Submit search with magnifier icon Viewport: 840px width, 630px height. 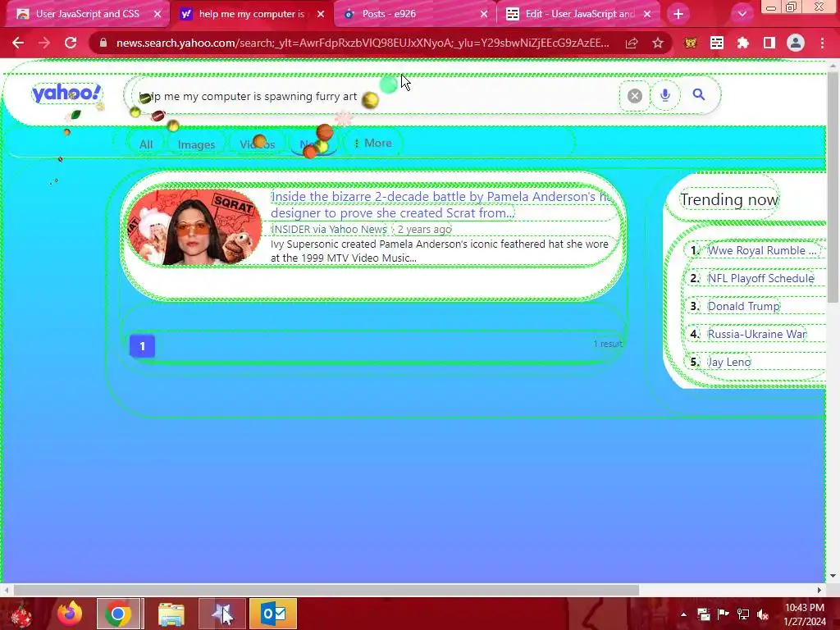pyautogui.click(x=699, y=95)
